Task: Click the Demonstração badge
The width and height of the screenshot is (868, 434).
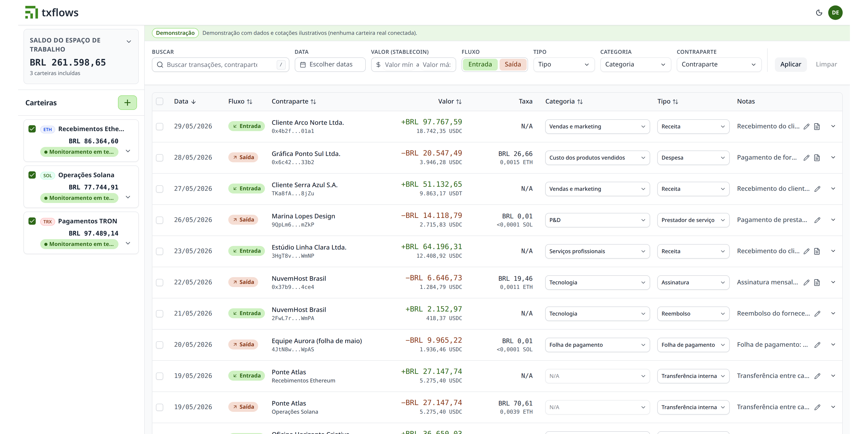Action: [175, 33]
